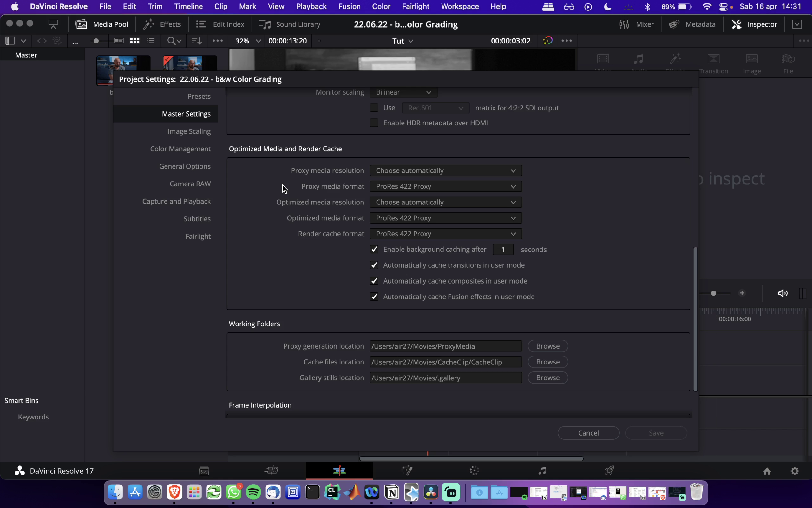
Task: Toggle the Use matrix for SDI output checkbox
Action: point(374,108)
